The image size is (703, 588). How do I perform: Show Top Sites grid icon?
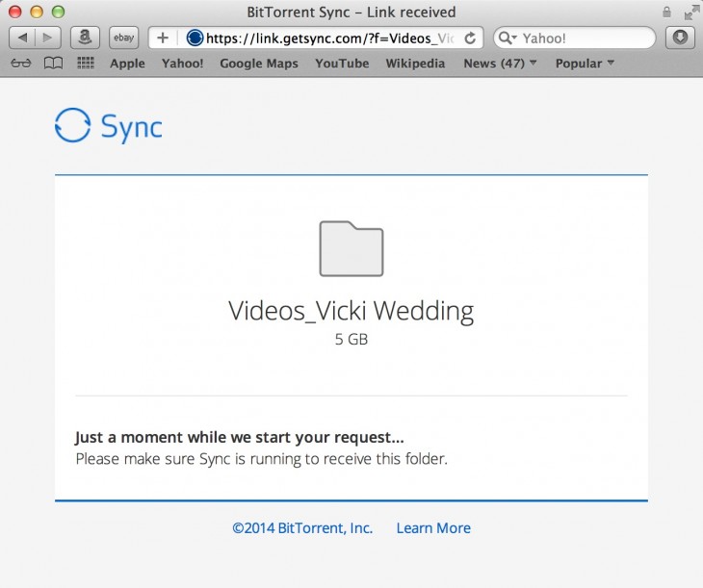(x=85, y=64)
